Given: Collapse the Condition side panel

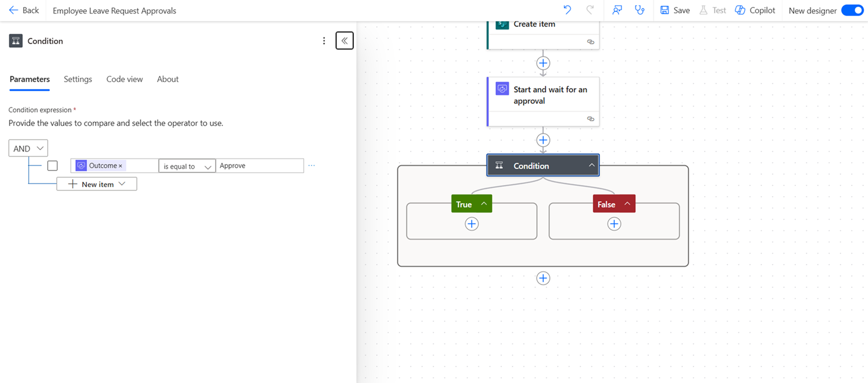Looking at the screenshot, I should (345, 41).
